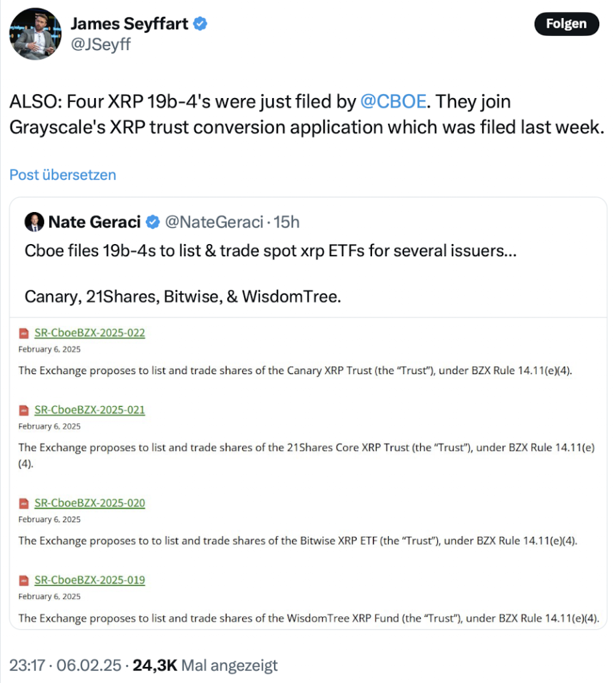Viewport: 616px width, 683px height.
Task: Click the @JSeyff handle
Action: coord(101,44)
